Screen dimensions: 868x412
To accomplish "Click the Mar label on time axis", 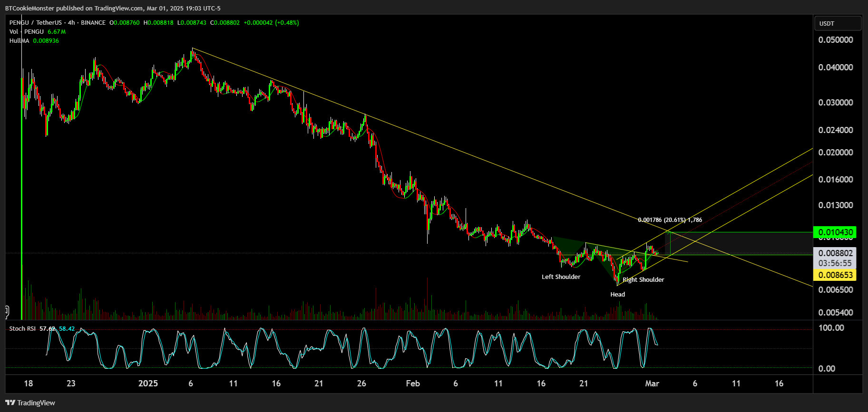I will point(652,383).
